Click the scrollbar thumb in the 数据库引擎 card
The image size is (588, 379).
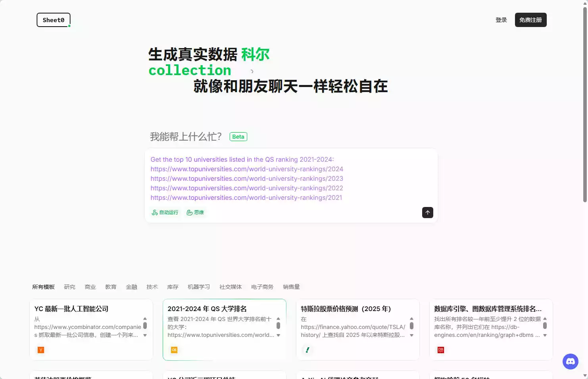545,326
